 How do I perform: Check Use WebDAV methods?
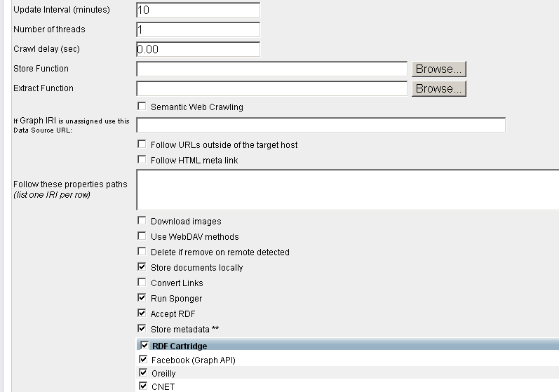click(x=142, y=236)
